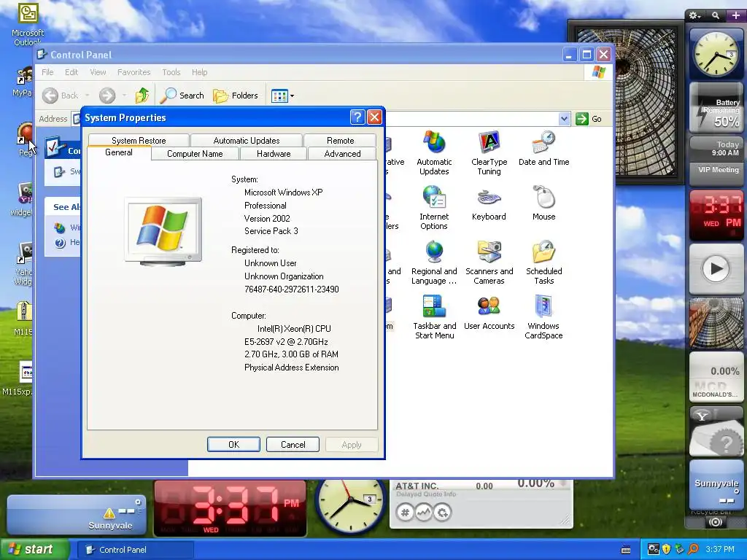This screenshot has height=560, width=747.
Task: Open the Windows CardSpace icon
Action: [543, 317]
